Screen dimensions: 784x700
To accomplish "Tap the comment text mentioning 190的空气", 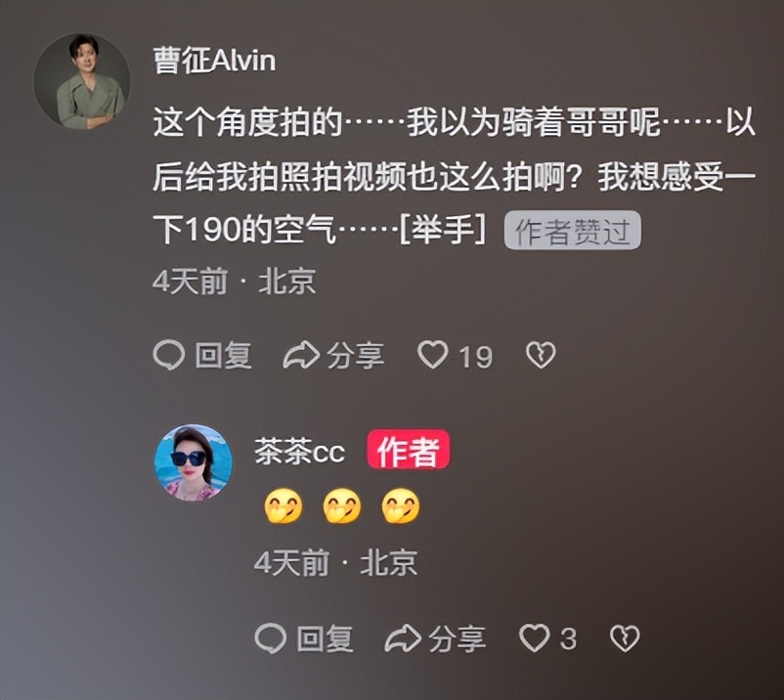I will pyautogui.click(x=454, y=177).
